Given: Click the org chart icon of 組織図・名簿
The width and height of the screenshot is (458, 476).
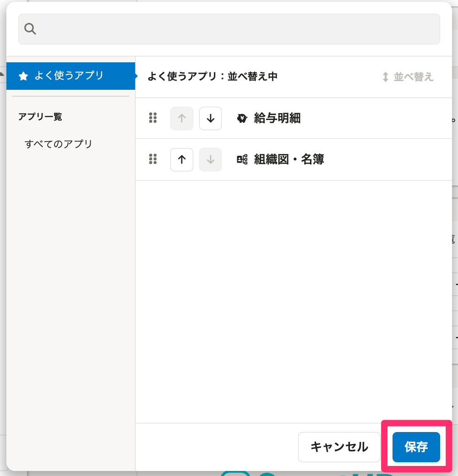Looking at the screenshot, I should [242, 159].
